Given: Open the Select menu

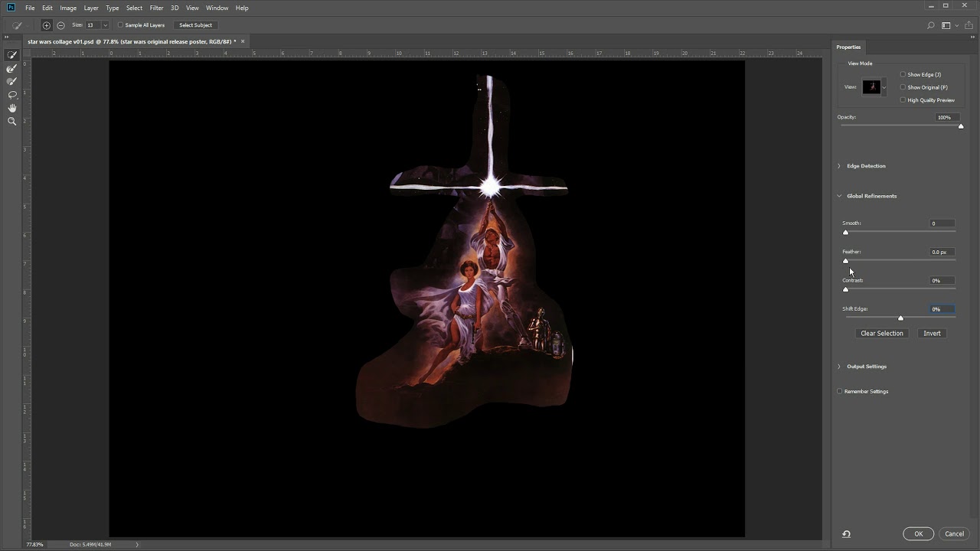Looking at the screenshot, I should [134, 8].
